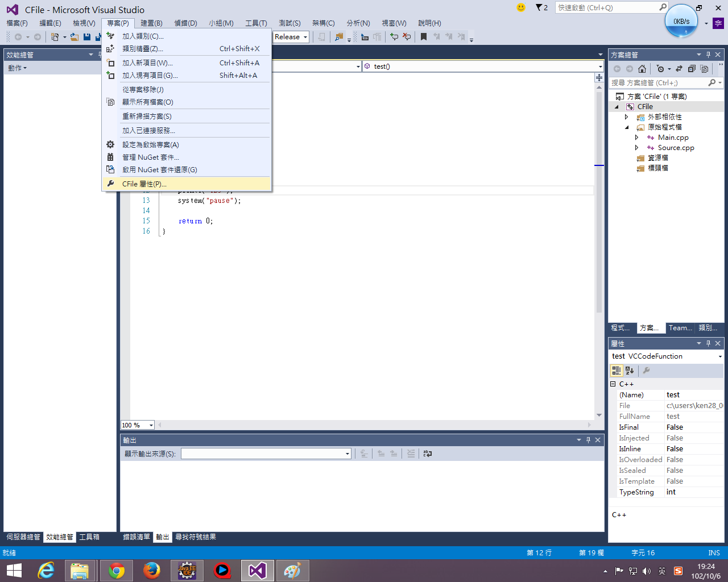The image size is (728, 582).
Task: Toggle word wrap in Output panel
Action: [428, 454]
